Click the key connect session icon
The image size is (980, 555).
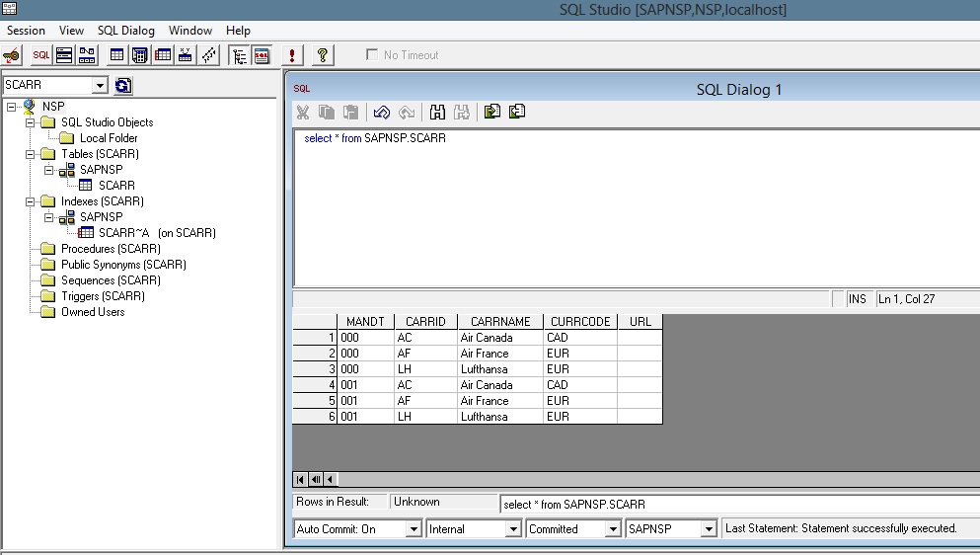pos(12,55)
